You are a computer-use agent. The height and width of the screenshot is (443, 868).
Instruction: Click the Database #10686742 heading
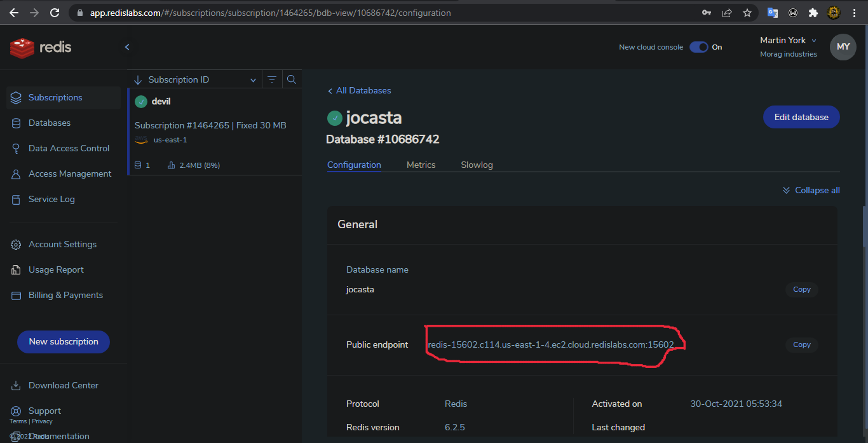(383, 139)
